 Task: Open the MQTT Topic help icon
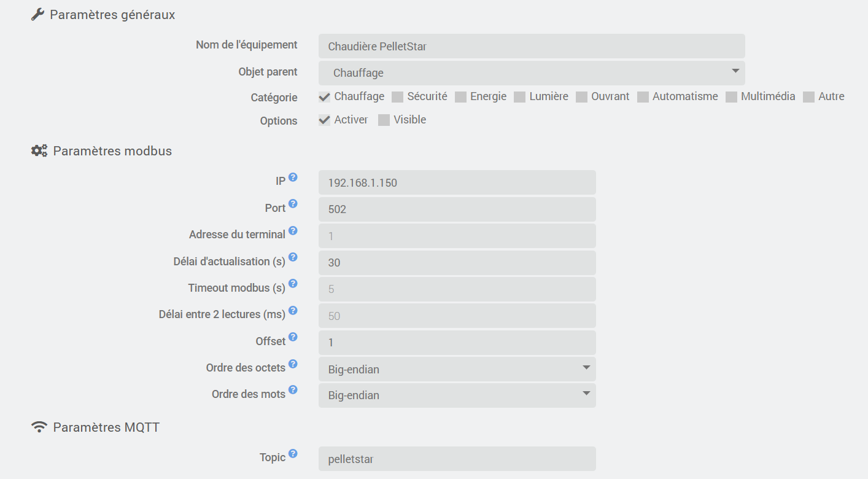293,454
